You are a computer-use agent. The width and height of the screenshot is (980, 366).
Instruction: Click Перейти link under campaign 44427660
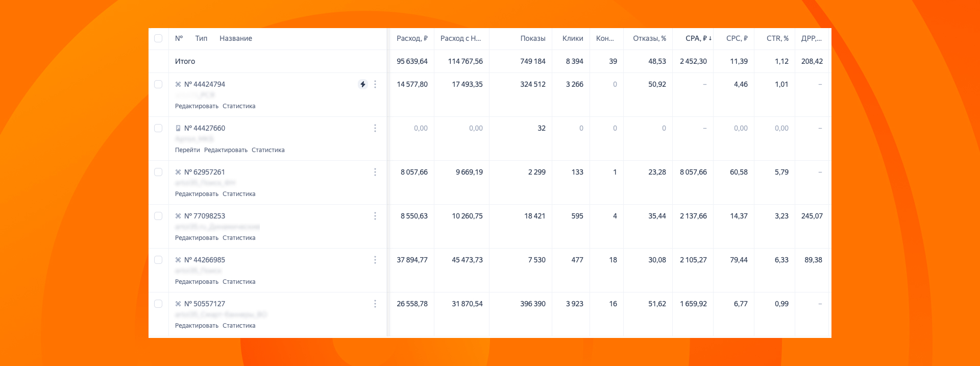[x=187, y=150]
